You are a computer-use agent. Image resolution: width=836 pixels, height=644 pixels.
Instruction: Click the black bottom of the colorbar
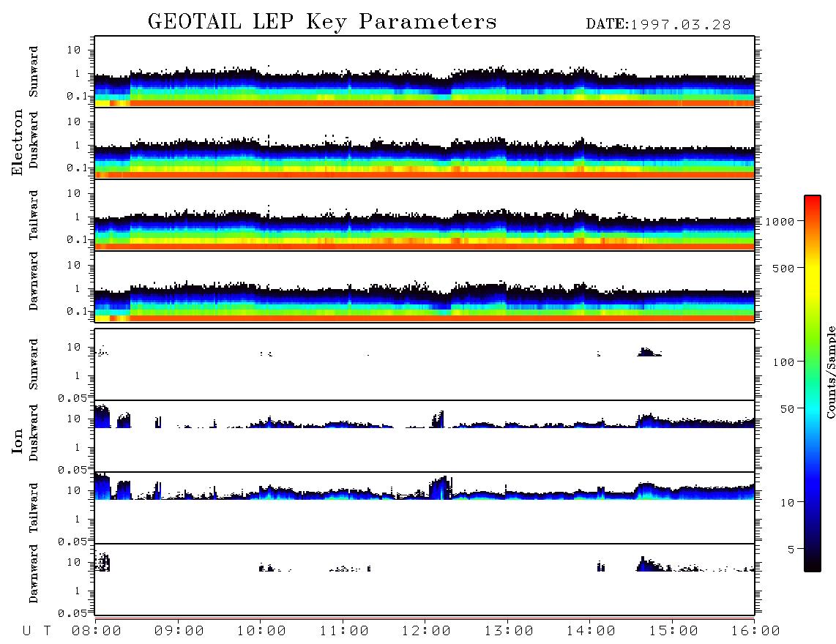coord(812,563)
